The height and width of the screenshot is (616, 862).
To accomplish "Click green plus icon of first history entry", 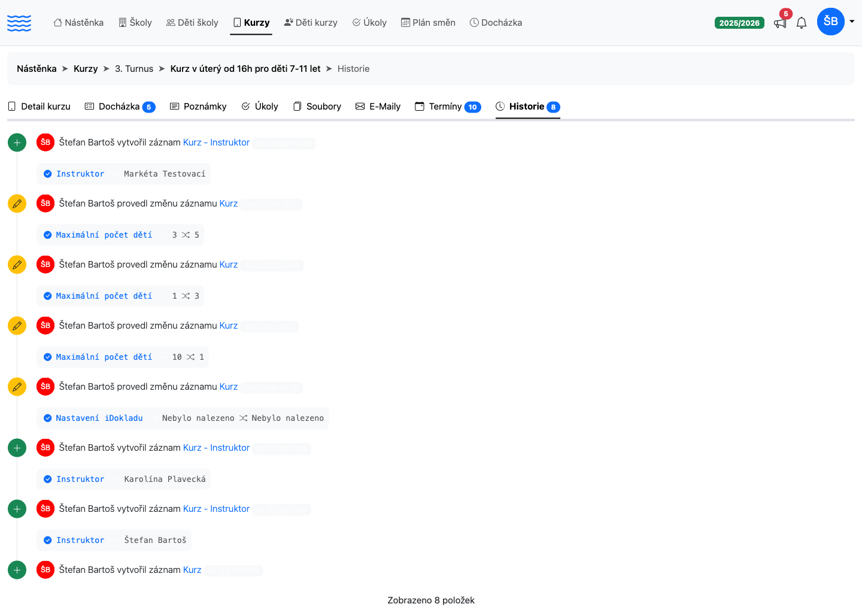I will coord(17,142).
